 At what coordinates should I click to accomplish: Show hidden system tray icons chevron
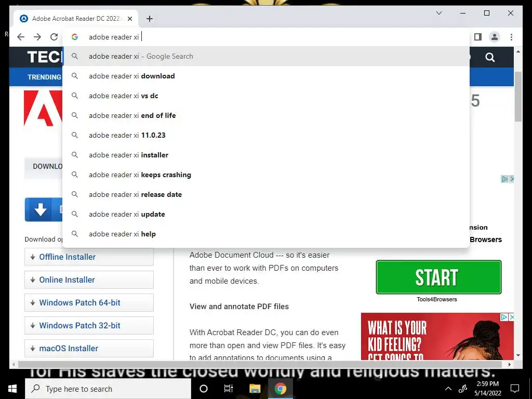(x=448, y=389)
